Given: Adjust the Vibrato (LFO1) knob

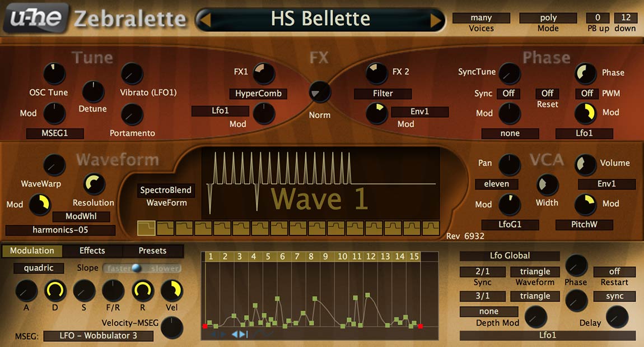Looking at the screenshot, I should tap(132, 73).
